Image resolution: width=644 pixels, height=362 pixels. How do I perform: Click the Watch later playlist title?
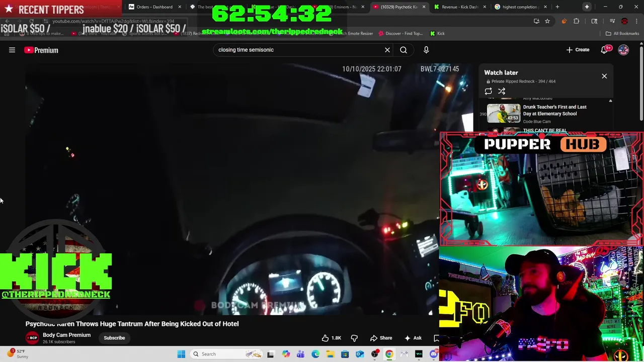(x=501, y=73)
